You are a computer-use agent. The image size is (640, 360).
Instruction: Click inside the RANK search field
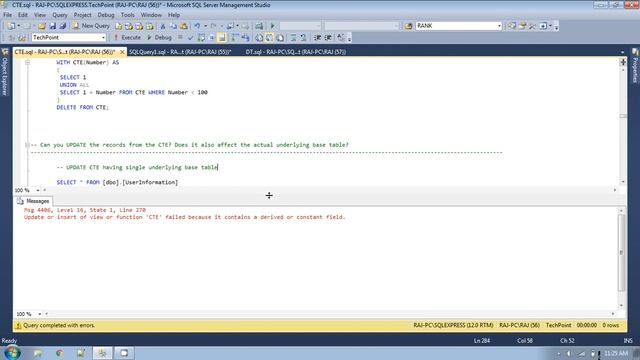(x=456, y=26)
